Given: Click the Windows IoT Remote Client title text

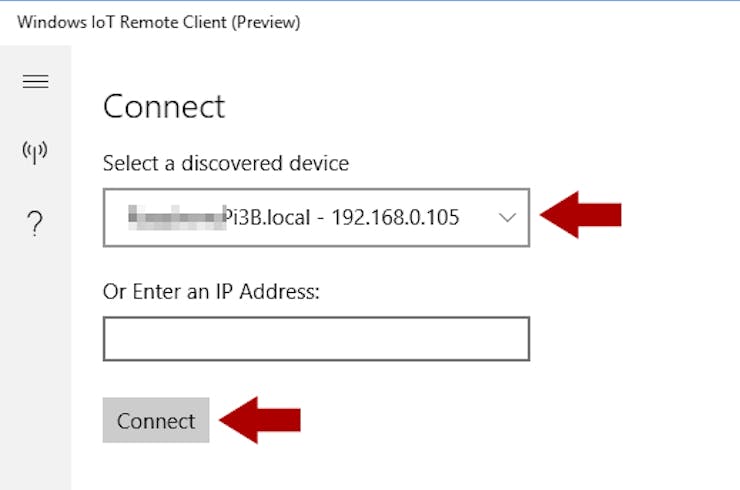Looking at the screenshot, I should point(122,22).
